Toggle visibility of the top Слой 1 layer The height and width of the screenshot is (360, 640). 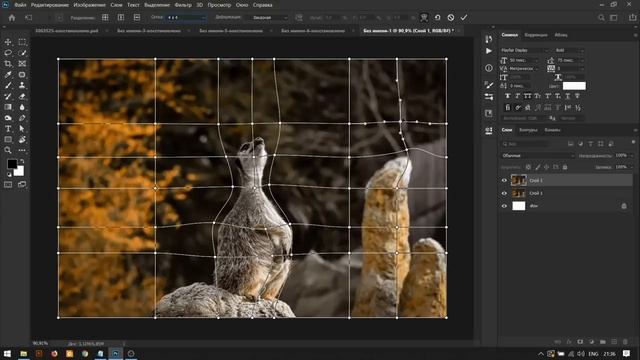504,180
